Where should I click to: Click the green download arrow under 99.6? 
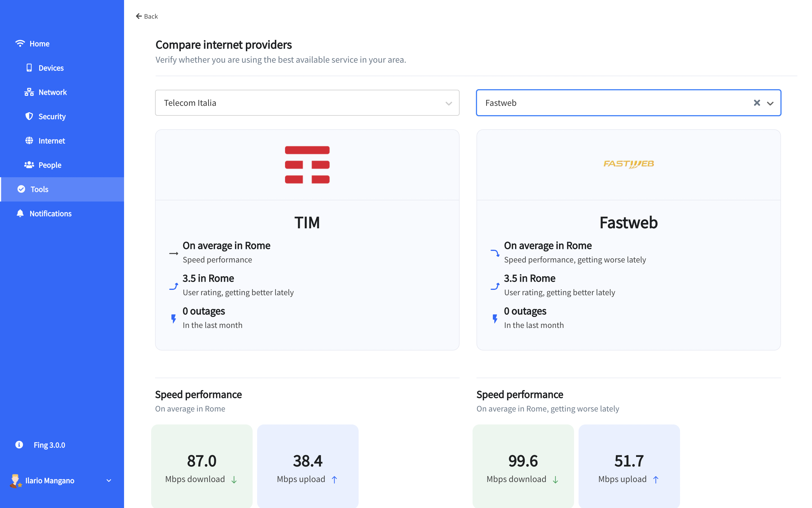click(x=556, y=480)
